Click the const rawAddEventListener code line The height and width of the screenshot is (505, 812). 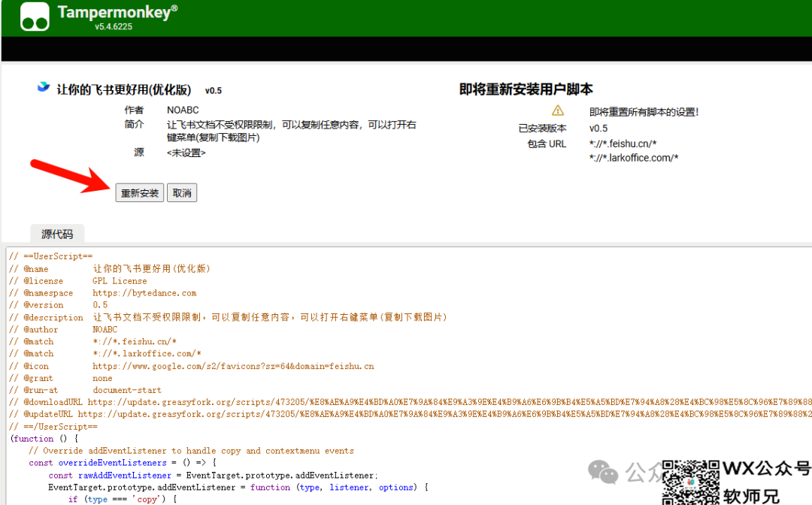214,476
